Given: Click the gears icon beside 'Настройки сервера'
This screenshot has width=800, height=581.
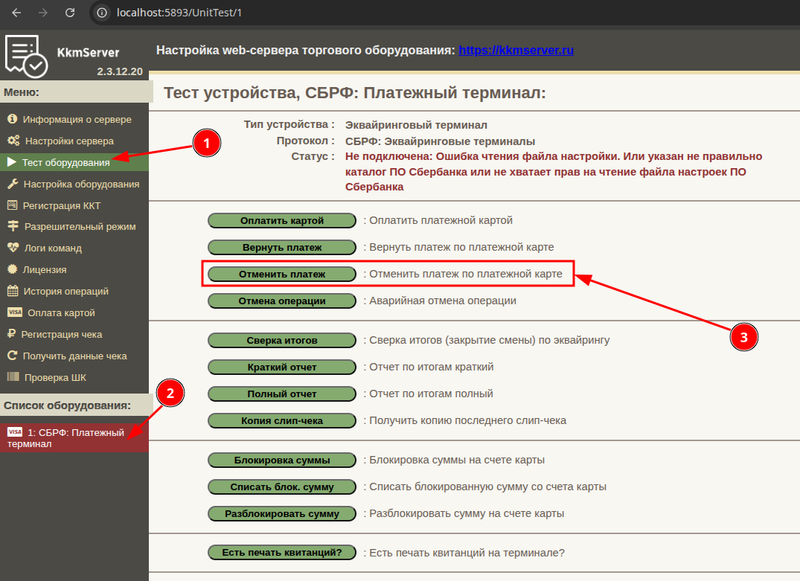Looking at the screenshot, I should point(13,141).
